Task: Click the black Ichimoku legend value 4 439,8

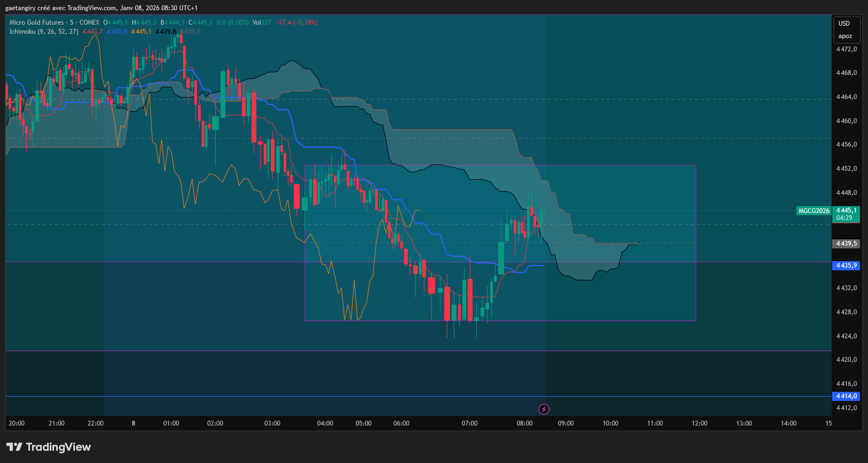Action: [x=166, y=32]
